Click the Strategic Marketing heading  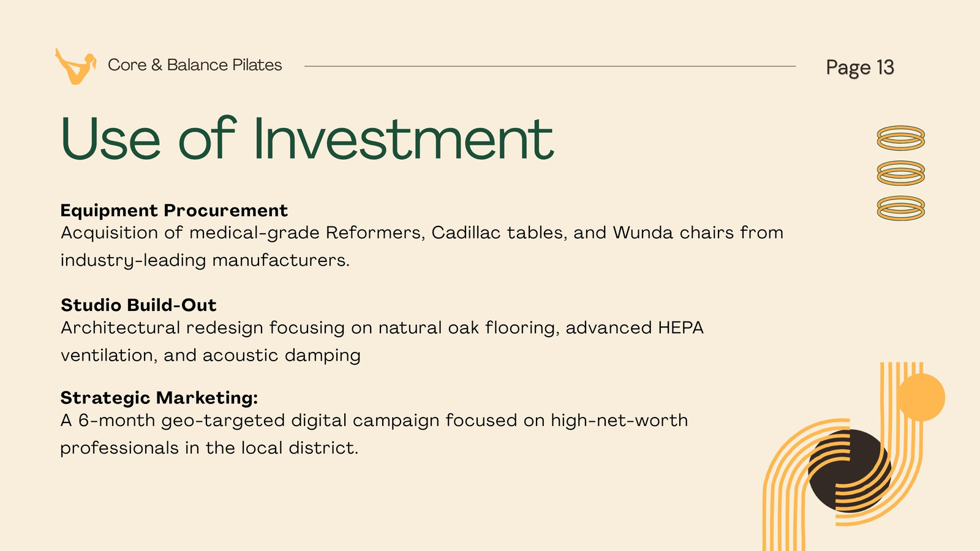click(x=159, y=398)
